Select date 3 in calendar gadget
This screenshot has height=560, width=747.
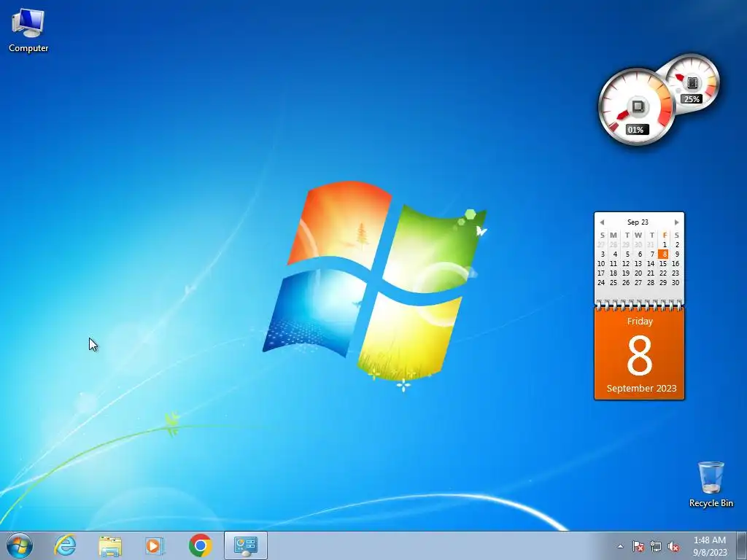pos(603,254)
